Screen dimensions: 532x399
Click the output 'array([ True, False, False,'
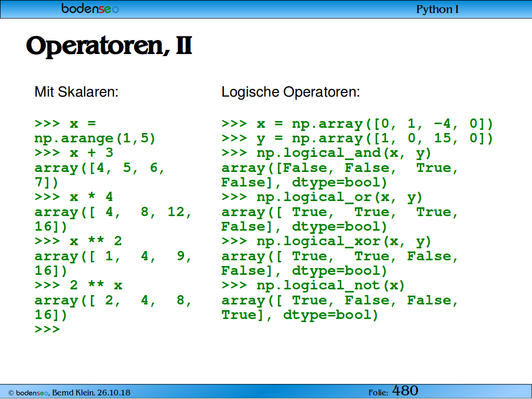(x=340, y=300)
